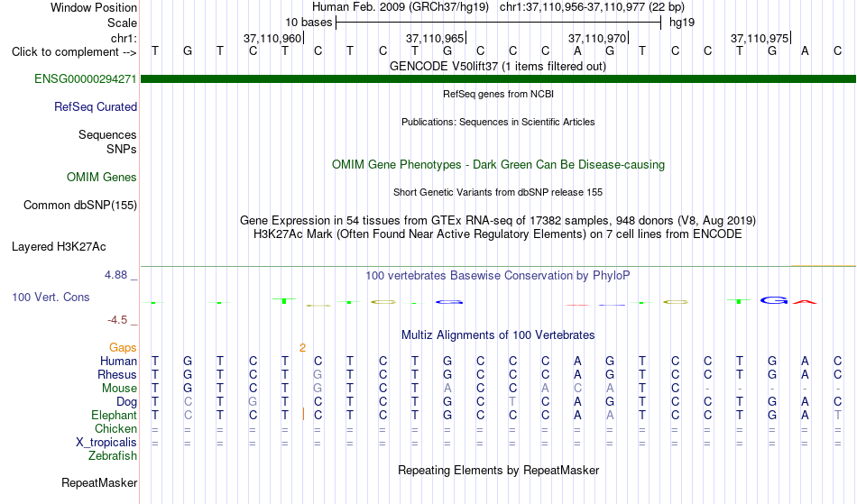Click the 100 Vert. Cons label
Image resolution: width=857 pixels, height=504 pixels.
[x=51, y=297]
